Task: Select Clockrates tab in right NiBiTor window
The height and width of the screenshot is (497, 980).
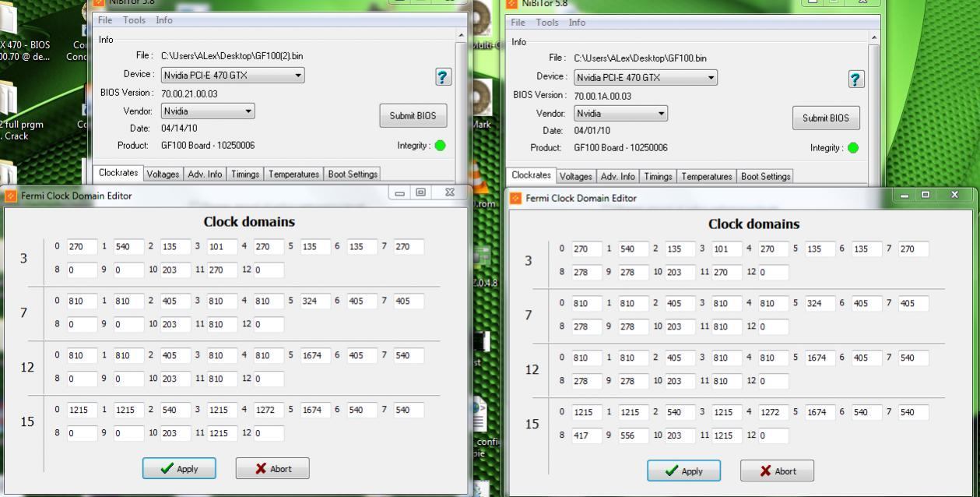Action: (x=532, y=175)
